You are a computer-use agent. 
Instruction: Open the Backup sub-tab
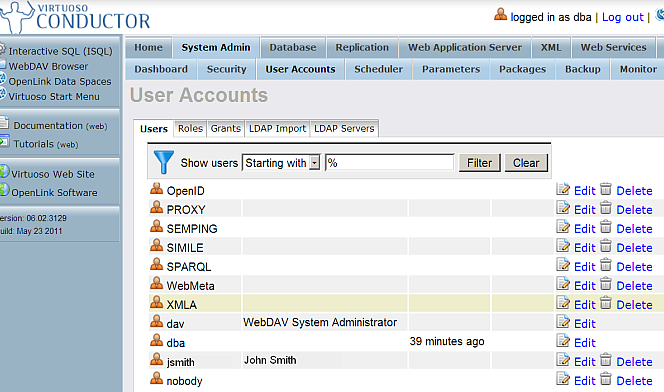point(583,69)
